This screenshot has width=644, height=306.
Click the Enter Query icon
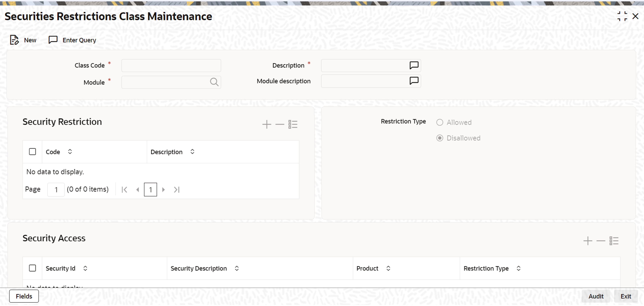pos(53,40)
